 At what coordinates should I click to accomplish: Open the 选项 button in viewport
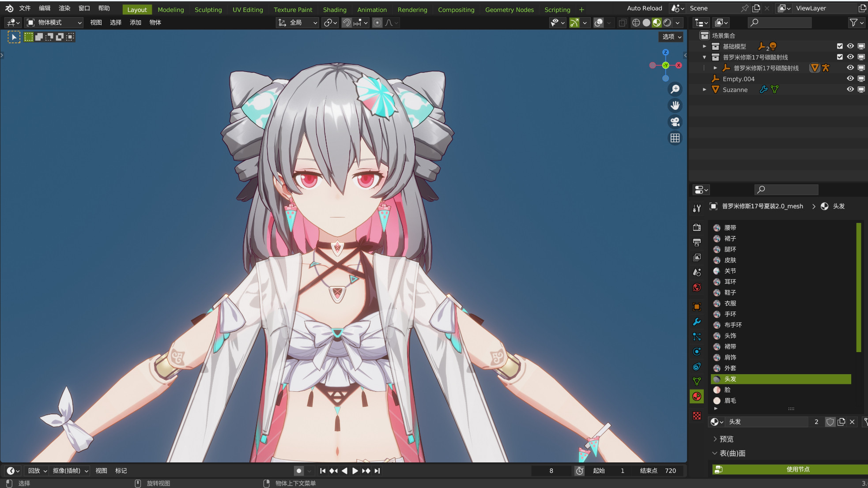(672, 37)
